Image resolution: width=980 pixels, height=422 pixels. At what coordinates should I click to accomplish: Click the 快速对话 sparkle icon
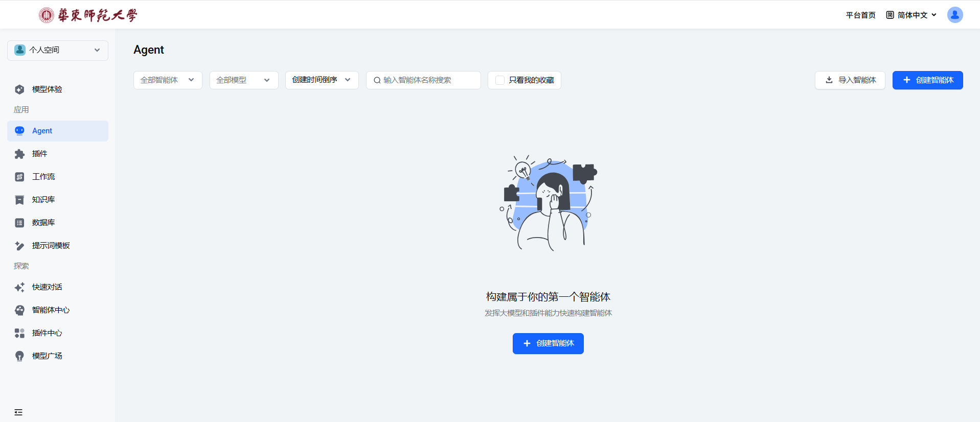pos(19,287)
